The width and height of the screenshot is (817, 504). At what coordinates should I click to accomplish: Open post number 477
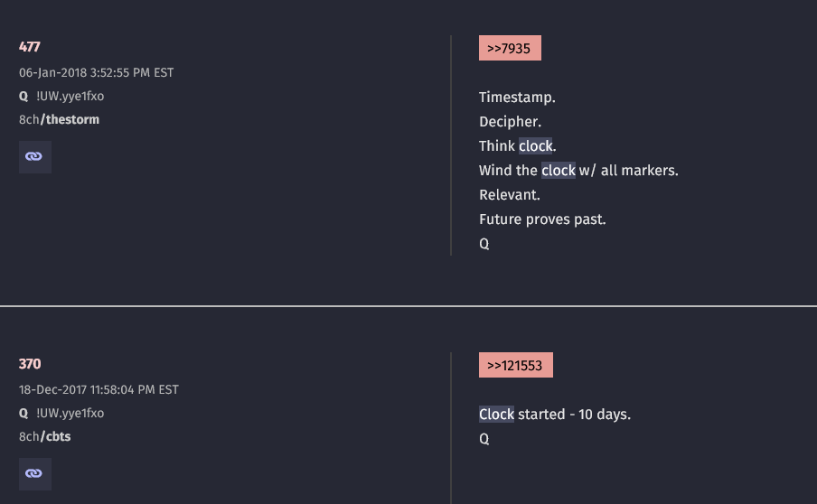pos(30,47)
